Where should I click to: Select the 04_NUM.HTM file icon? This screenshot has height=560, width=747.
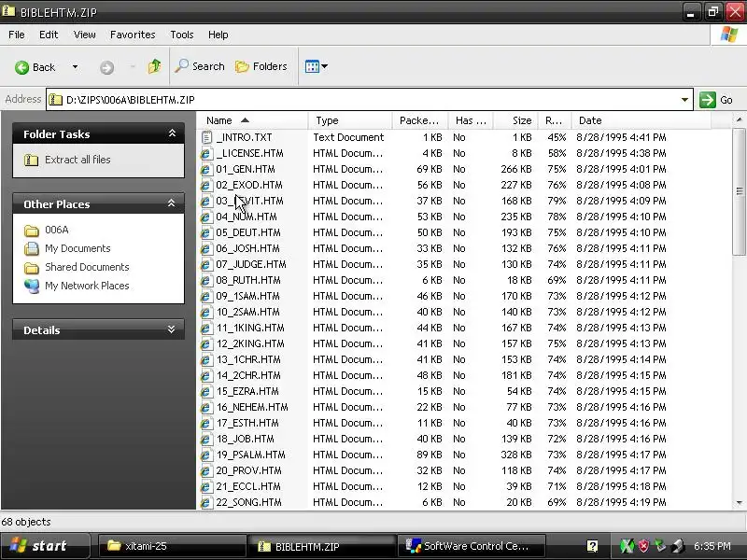(206, 217)
